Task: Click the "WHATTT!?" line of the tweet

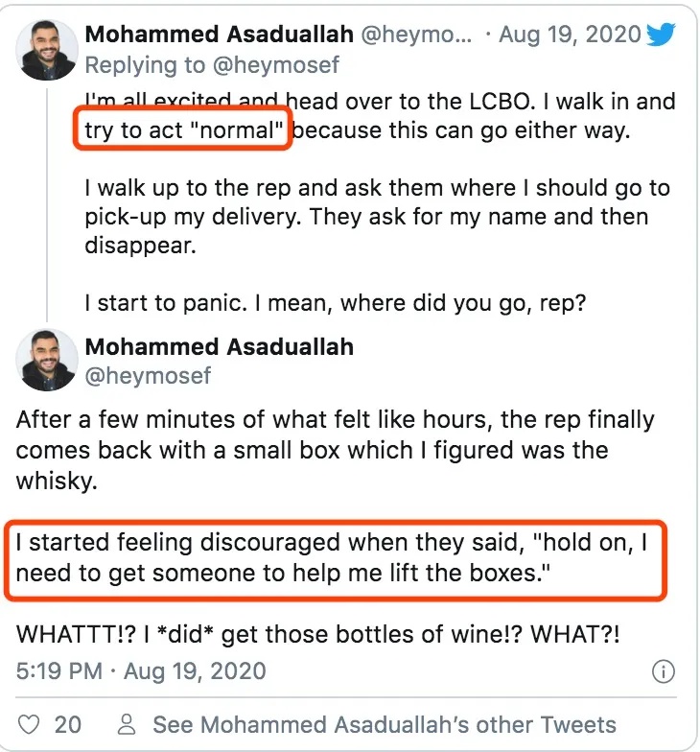Action: (x=326, y=634)
